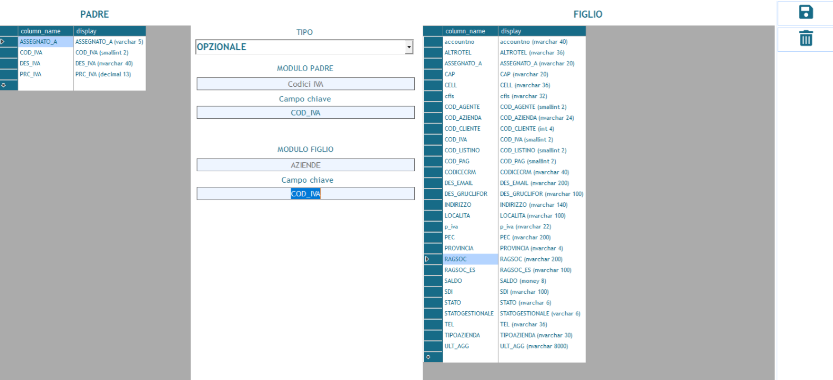The width and height of the screenshot is (833, 380).
Task: Select highlighted RAGSOC in FIGLIO column_name
Action: coord(471,259)
